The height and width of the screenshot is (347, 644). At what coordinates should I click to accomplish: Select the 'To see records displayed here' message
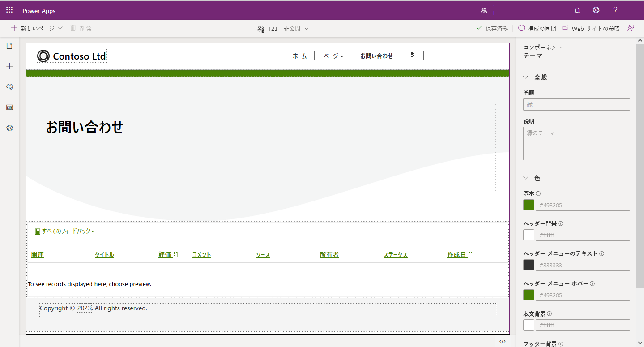(x=90, y=284)
